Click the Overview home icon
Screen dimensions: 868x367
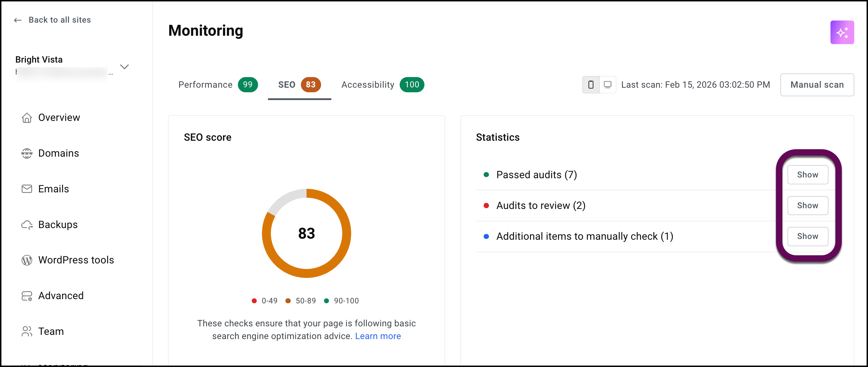point(27,118)
